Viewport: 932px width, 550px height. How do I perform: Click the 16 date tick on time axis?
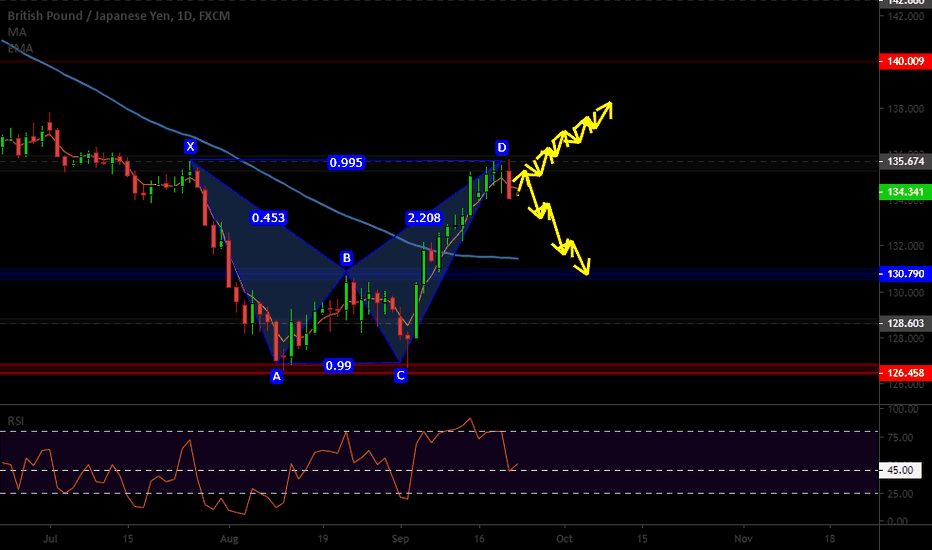[479, 539]
